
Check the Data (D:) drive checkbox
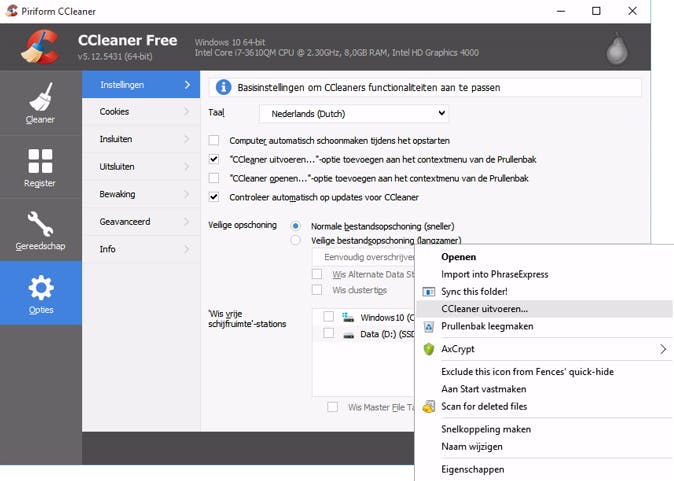pos(328,334)
